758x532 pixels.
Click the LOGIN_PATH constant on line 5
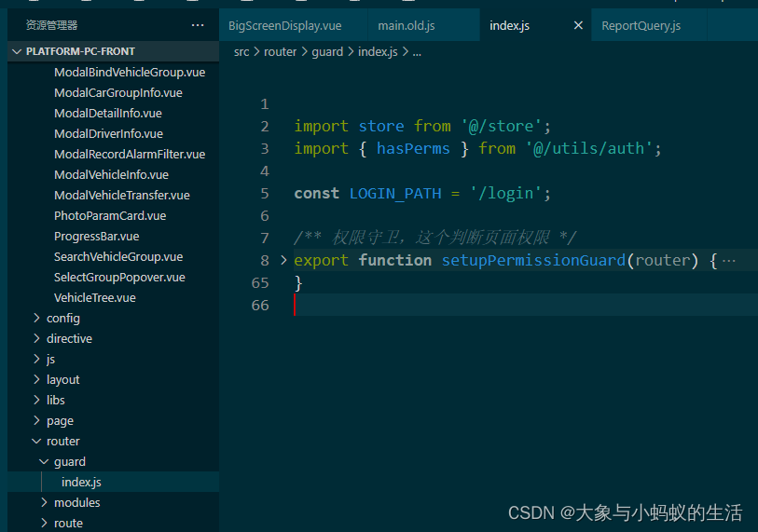point(395,193)
